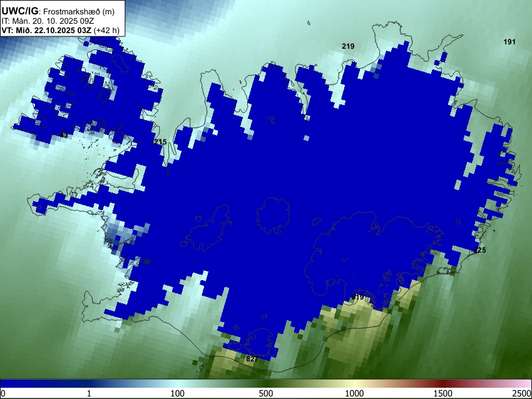Click the map value label '827'
This screenshot has height=399, width=532.
252,358
